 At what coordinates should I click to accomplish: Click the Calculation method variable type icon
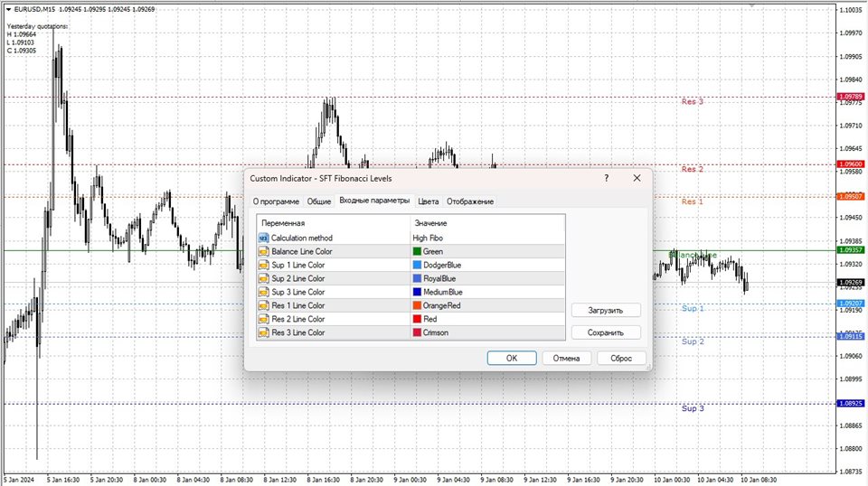(x=263, y=238)
